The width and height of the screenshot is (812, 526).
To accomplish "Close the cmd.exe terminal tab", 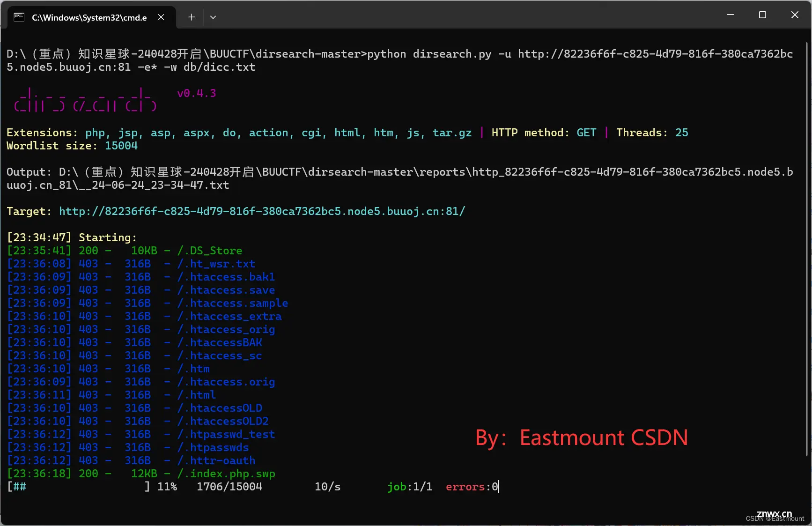I will pyautogui.click(x=161, y=17).
